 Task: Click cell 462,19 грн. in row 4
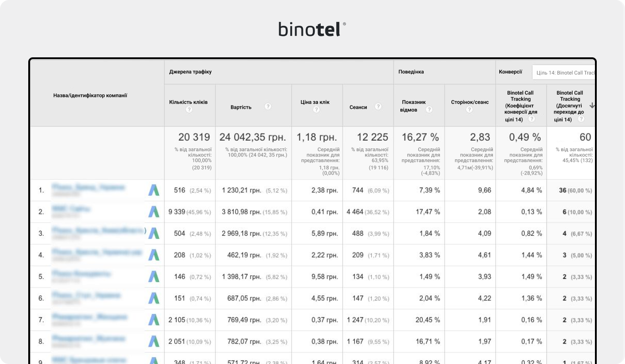coord(244,255)
